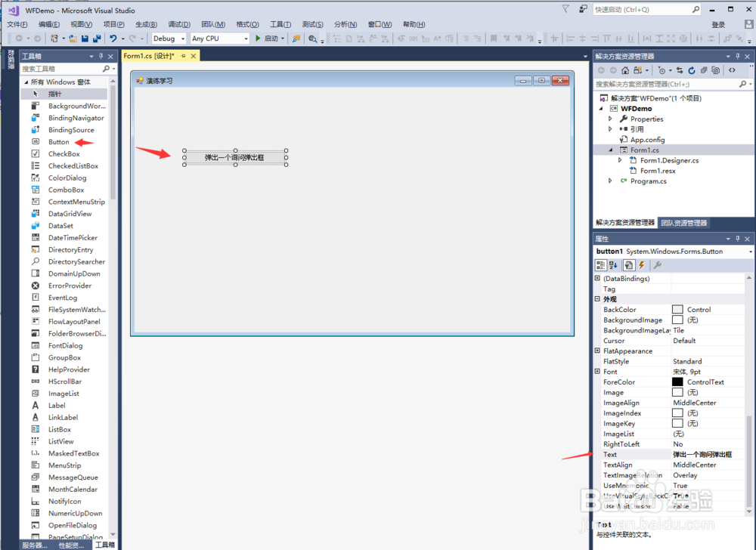Expand the 引用 references node
Image resolution: width=756 pixels, height=550 pixels.
pos(610,129)
